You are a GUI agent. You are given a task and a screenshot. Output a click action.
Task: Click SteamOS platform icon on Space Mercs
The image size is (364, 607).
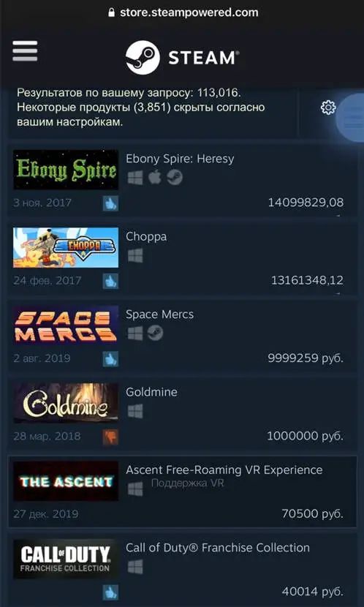coord(155,333)
